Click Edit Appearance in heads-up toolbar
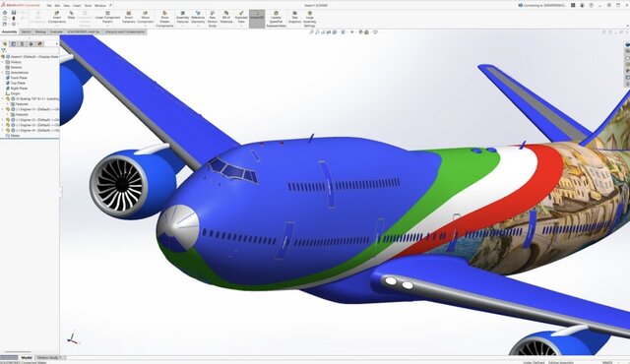Screen dimensions: 630x364 (x=360, y=32)
